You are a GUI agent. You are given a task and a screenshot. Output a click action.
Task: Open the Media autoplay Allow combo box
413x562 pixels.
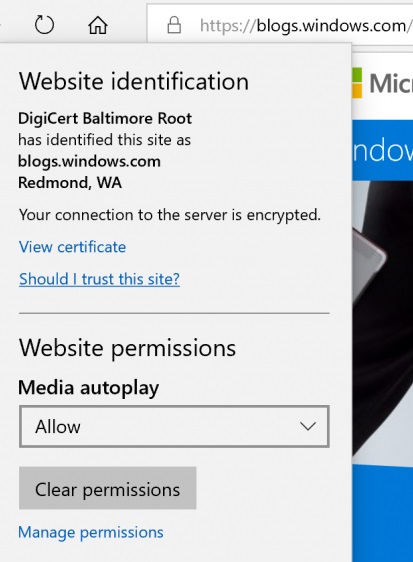tap(174, 427)
